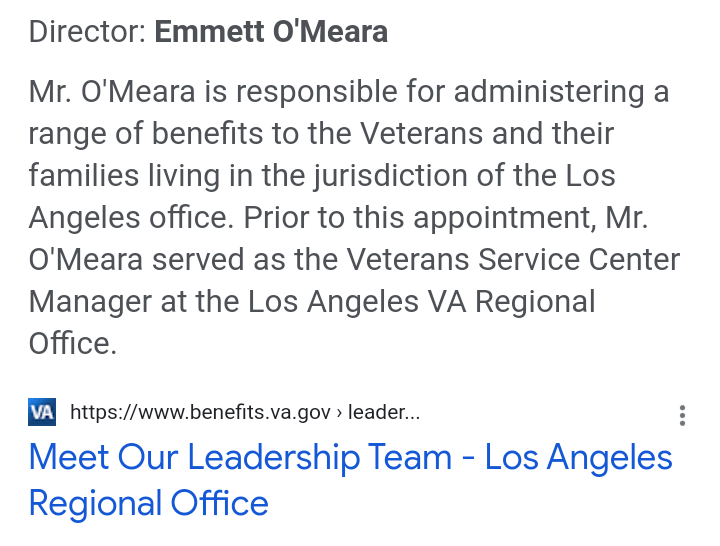Click the bold name Emmett O'Meara

tap(271, 32)
